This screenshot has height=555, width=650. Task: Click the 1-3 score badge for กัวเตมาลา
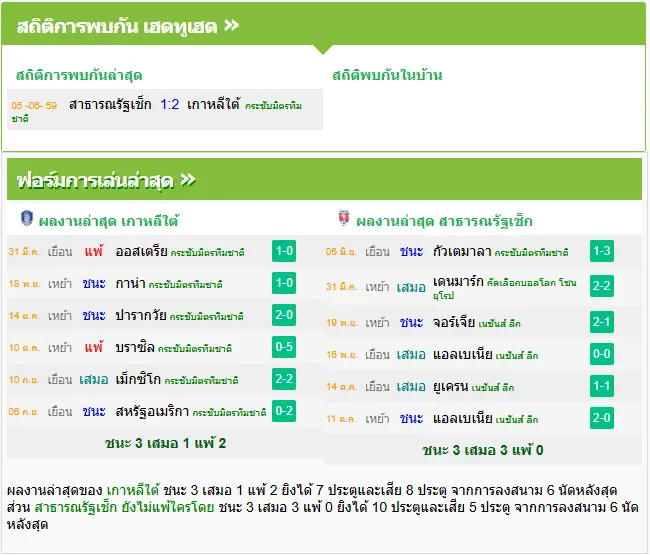[x=601, y=251]
